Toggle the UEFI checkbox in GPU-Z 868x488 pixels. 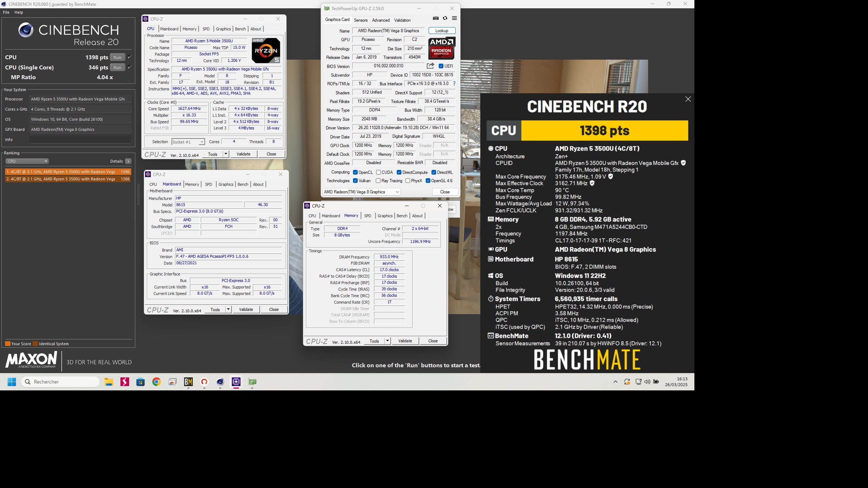point(441,66)
